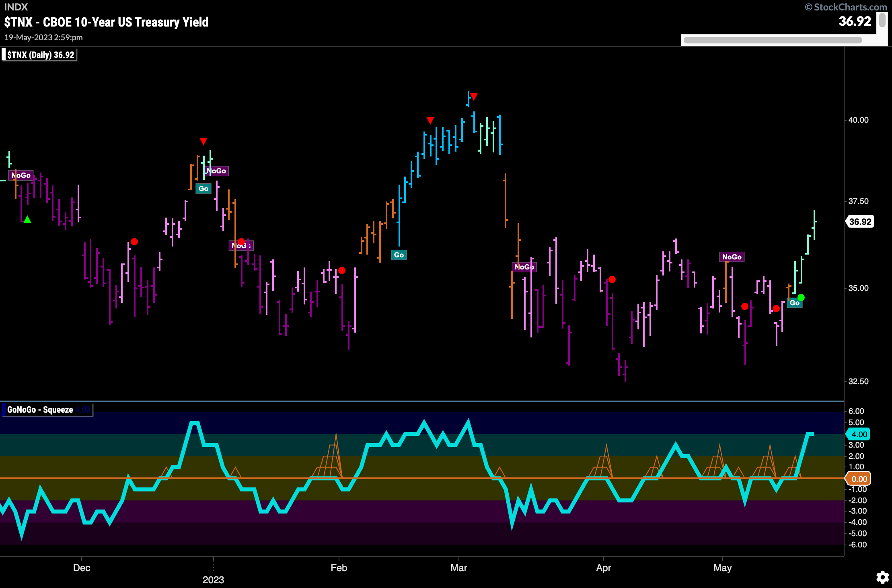
Task: Click the red down-triangle above late-December bars
Action: (x=203, y=141)
